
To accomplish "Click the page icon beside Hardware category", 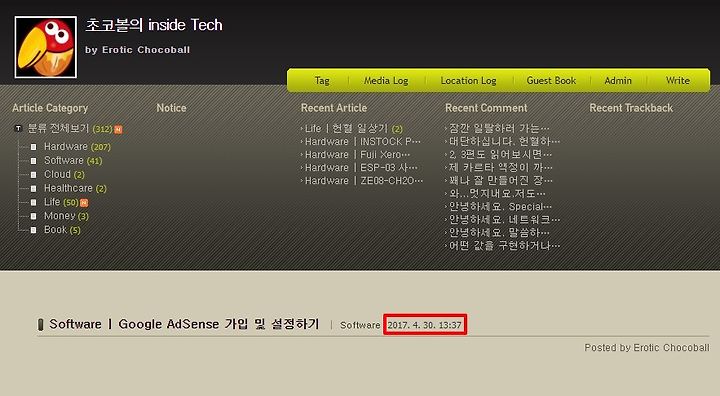I will (34, 147).
